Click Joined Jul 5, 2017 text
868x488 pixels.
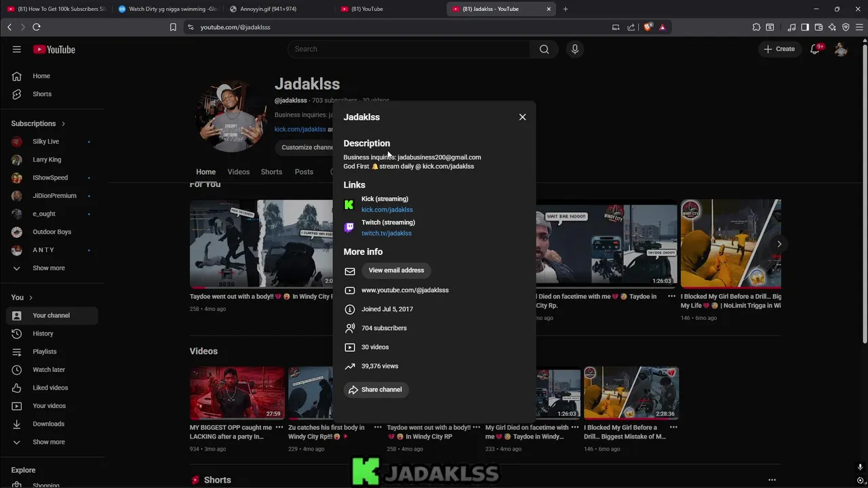point(387,309)
